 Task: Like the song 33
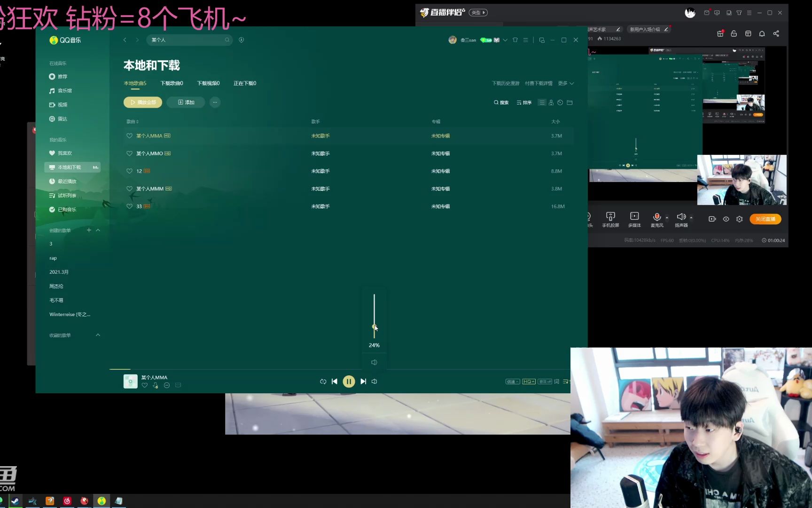(129, 206)
